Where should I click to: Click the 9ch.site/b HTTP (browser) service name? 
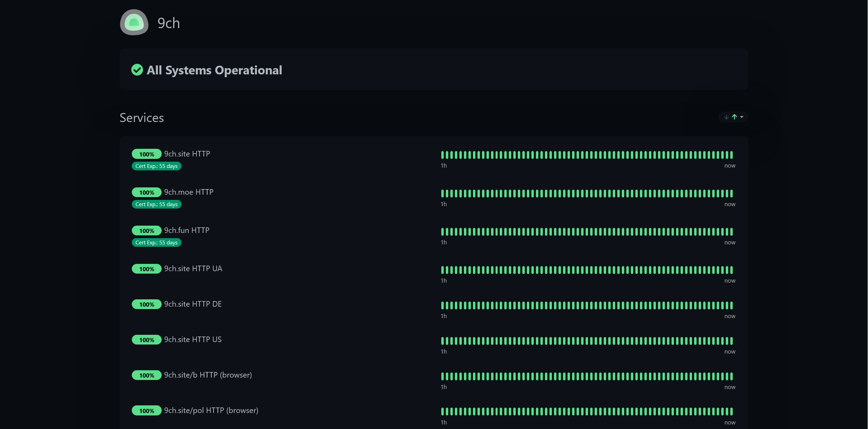coord(208,375)
